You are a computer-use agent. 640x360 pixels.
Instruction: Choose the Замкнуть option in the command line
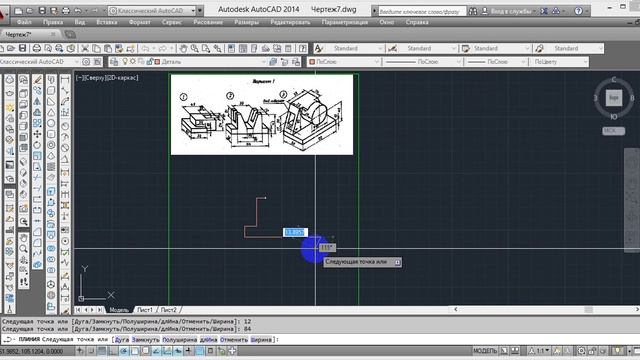146,340
